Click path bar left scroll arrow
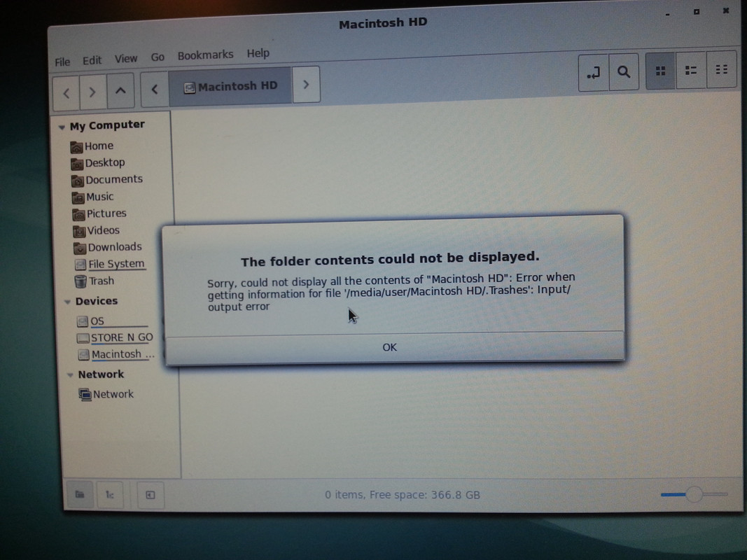This screenshot has height=560, width=747. (x=154, y=89)
